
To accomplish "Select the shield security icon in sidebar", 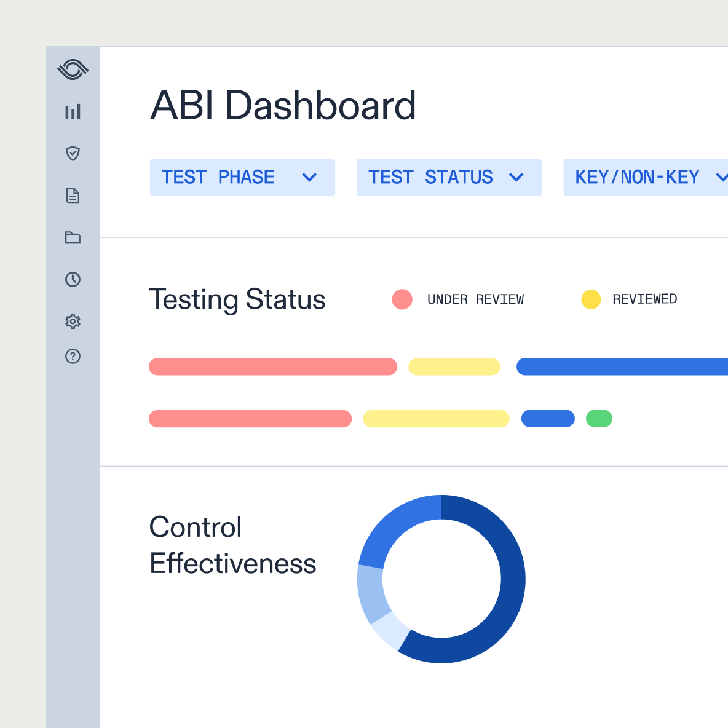I will pyautogui.click(x=73, y=154).
